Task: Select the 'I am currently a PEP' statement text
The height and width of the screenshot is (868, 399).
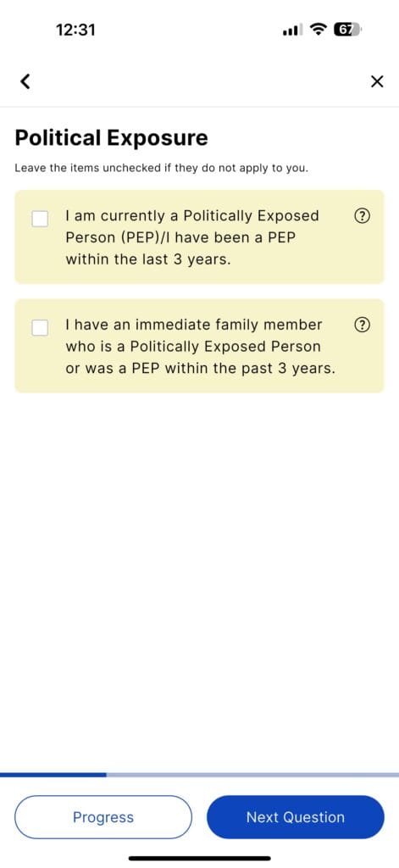Action: click(x=192, y=237)
